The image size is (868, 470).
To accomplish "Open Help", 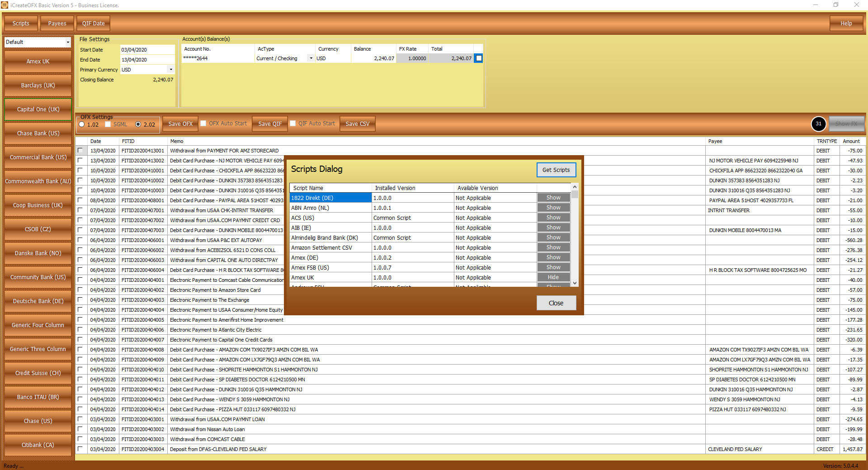I will point(846,23).
